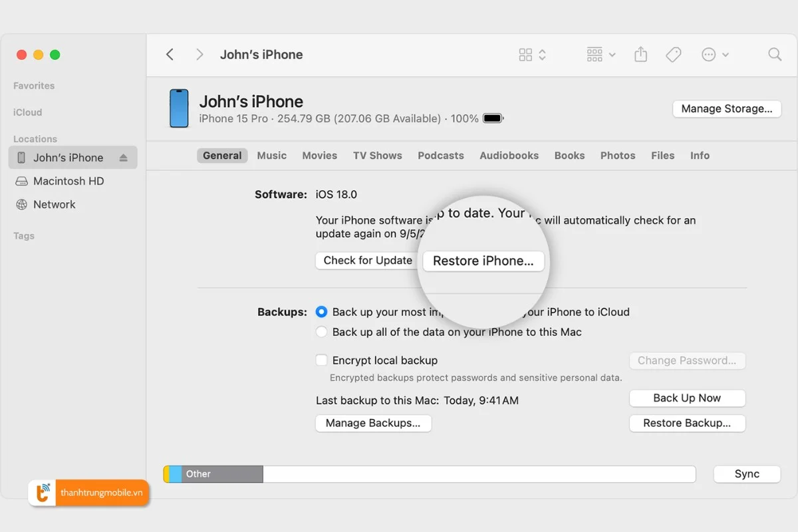Open Search with the magnifying glass icon
The image size is (798, 532).
point(774,55)
